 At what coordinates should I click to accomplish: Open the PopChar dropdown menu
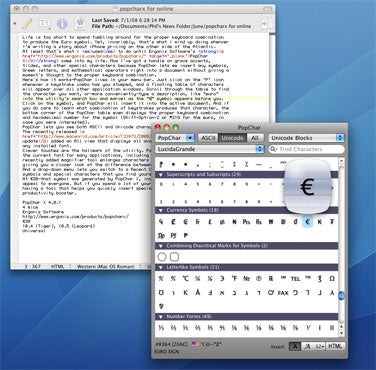tap(175, 138)
